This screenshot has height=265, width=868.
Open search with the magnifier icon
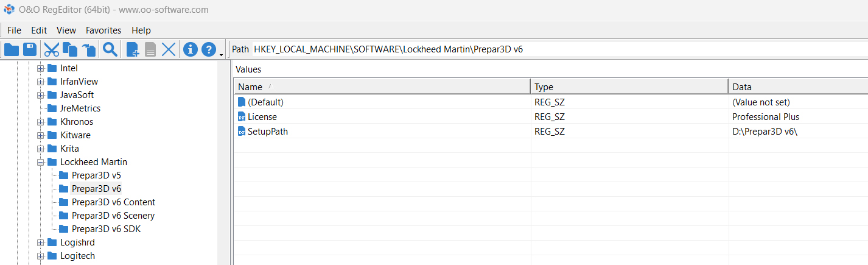110,49
